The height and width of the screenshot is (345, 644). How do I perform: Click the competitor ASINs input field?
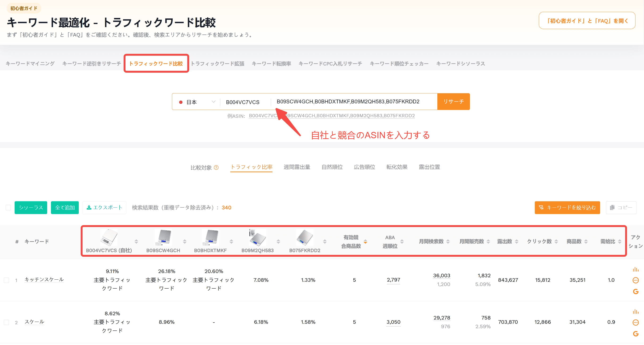[354, 101]
